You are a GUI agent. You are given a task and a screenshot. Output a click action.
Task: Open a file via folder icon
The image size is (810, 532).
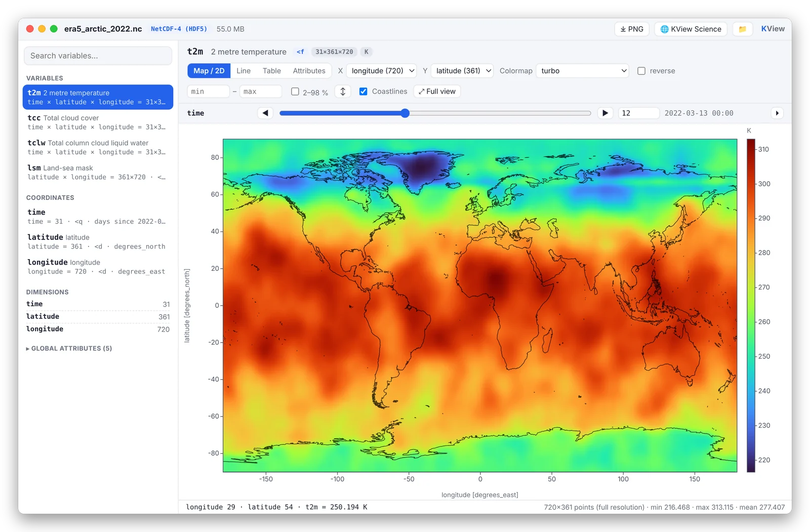(742, 29)
